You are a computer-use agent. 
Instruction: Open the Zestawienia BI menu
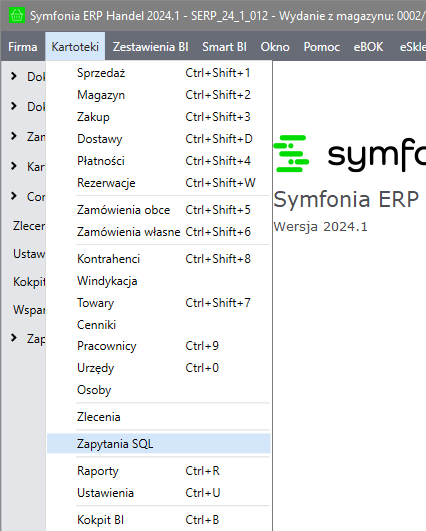[150, 47]
